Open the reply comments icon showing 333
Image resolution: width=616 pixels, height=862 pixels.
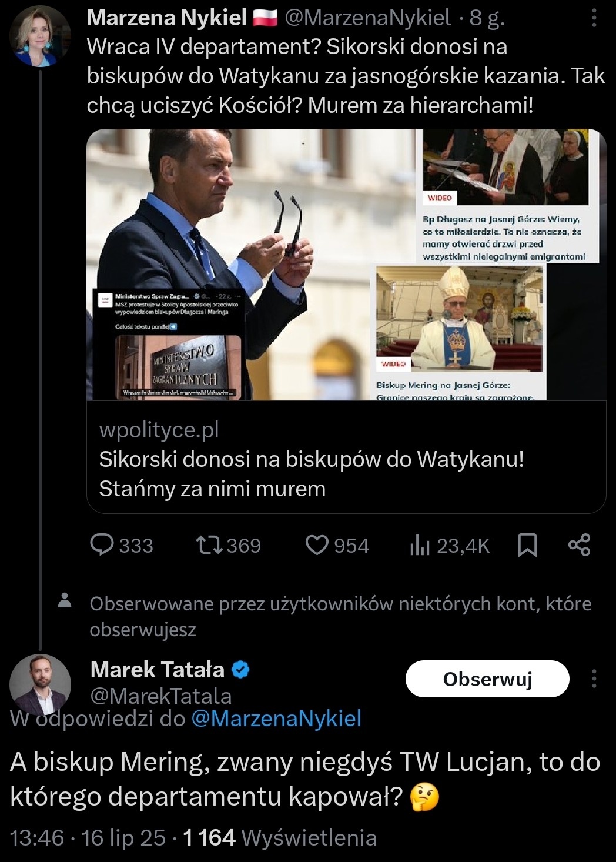click(x=102, y=545)
